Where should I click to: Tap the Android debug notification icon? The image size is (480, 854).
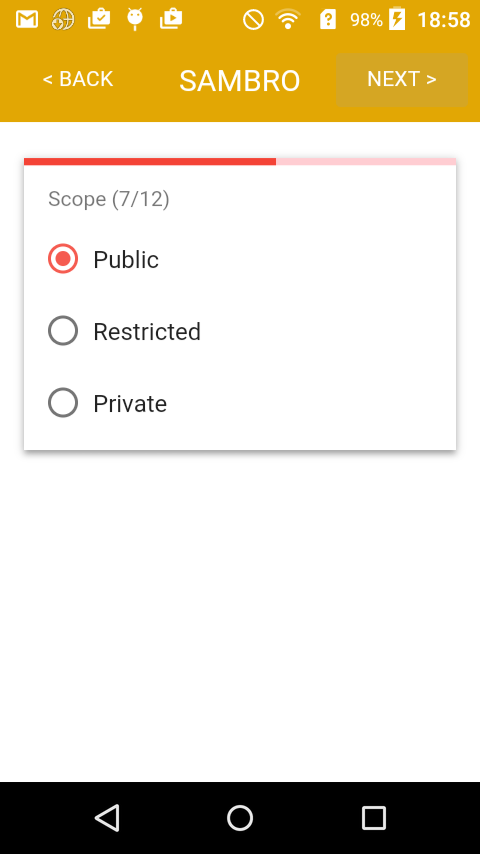[x=135, y=20]
